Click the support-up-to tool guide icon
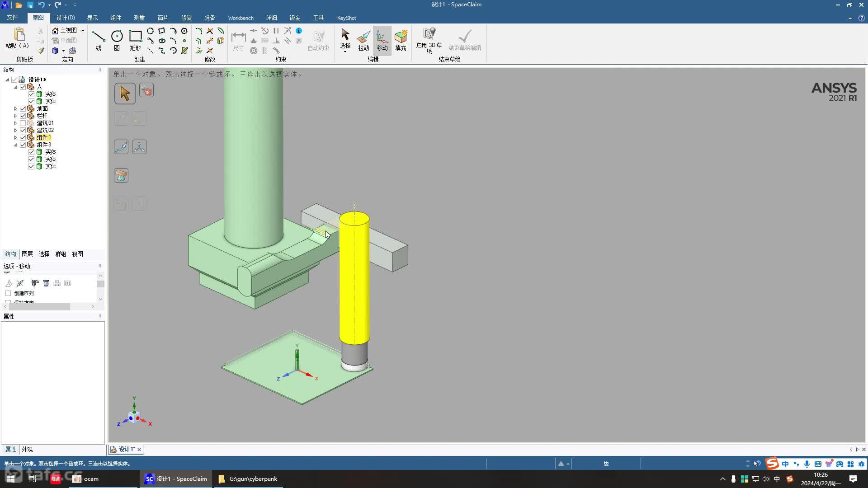 (x=121, y=175)
